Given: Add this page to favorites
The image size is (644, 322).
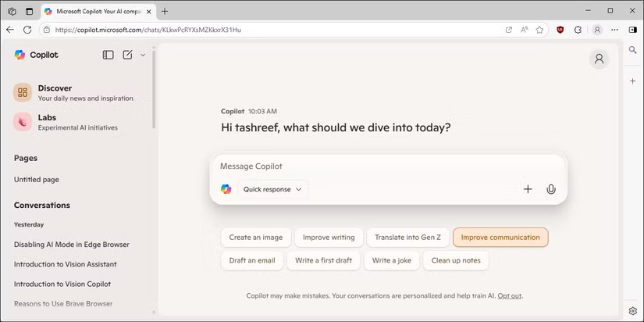Looking at the screenshot, I should 539,30.
